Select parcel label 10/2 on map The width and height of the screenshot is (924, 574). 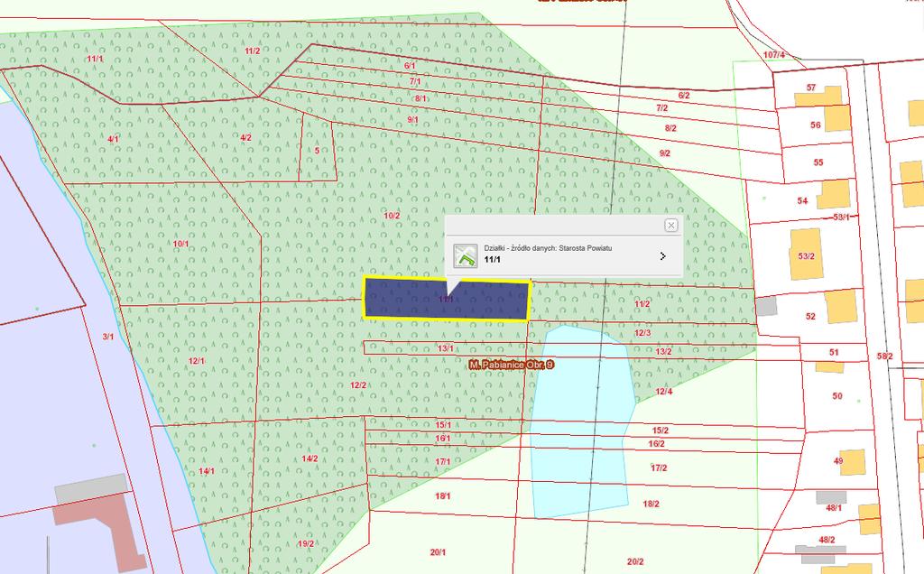pos(392,216)
